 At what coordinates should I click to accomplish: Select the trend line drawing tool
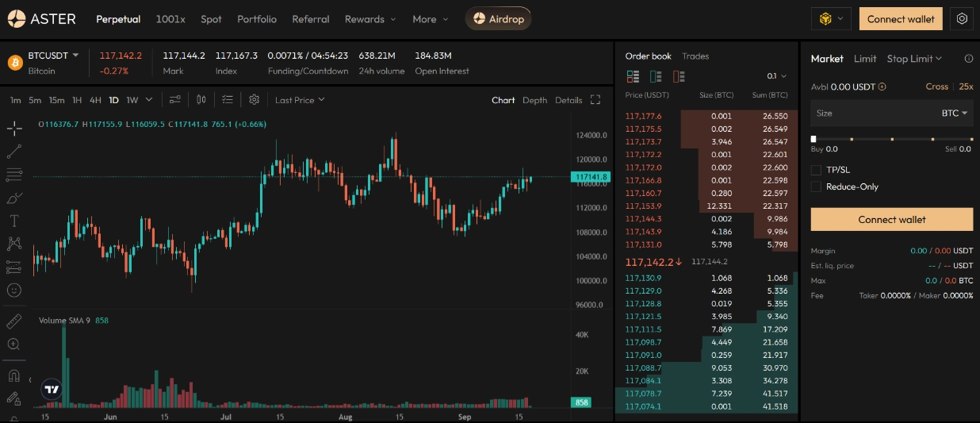pyautogui.click(x=14, y=151)
